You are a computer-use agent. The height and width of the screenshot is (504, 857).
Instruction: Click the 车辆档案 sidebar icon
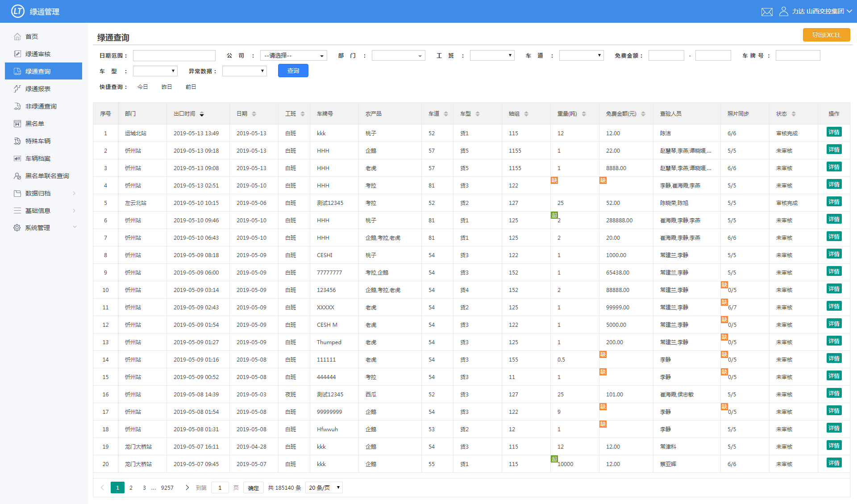point(17,158)
